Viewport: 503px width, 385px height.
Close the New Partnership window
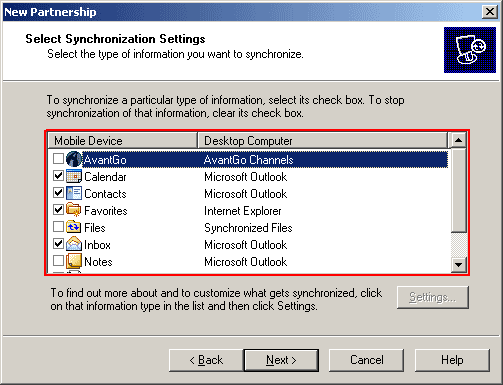pos(490,12)
